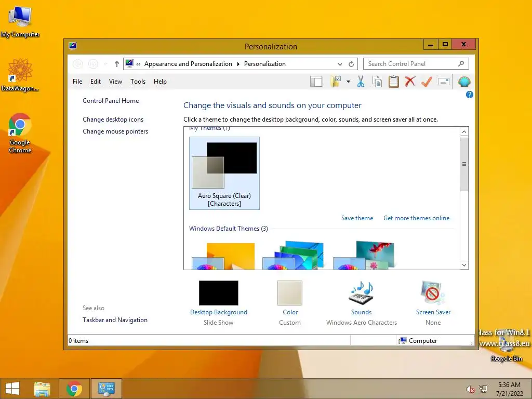
Task: Click the search magnifier icon
Action: click(x=461, y=63)
